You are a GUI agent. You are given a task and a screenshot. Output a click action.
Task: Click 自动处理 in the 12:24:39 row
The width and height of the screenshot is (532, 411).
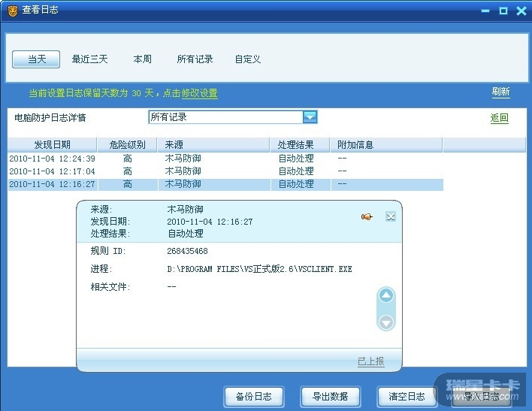(296, 159)
